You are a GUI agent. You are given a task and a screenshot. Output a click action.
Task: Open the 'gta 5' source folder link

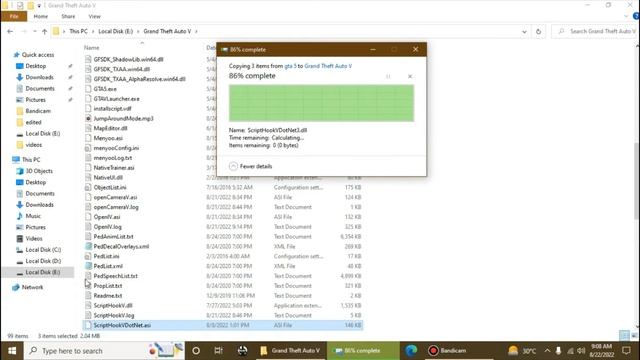290,66
